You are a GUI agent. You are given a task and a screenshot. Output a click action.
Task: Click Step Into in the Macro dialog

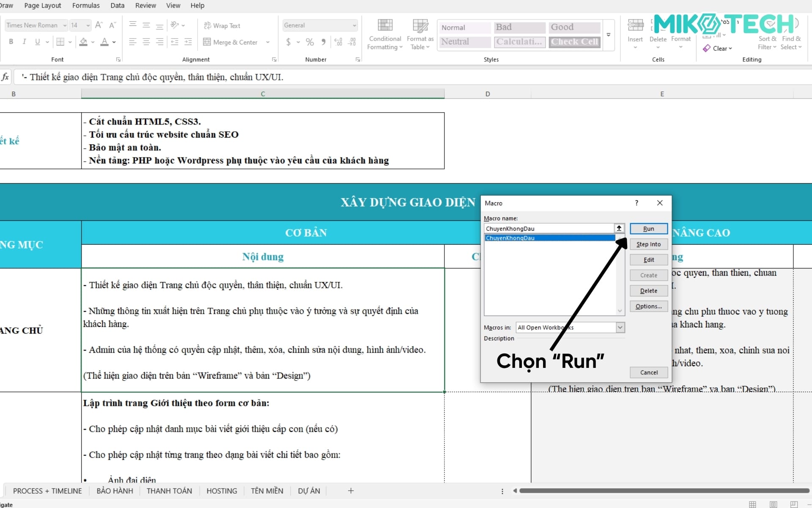(649, 244)
